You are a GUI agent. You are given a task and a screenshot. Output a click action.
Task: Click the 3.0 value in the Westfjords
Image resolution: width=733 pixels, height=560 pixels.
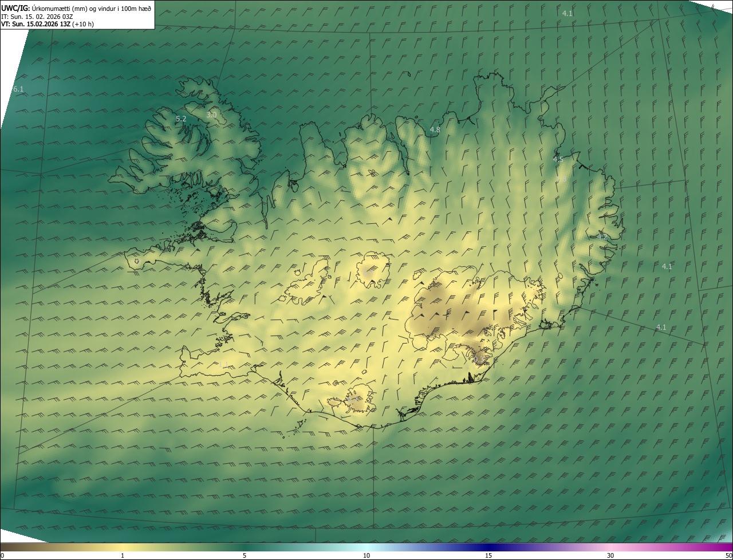211,115
